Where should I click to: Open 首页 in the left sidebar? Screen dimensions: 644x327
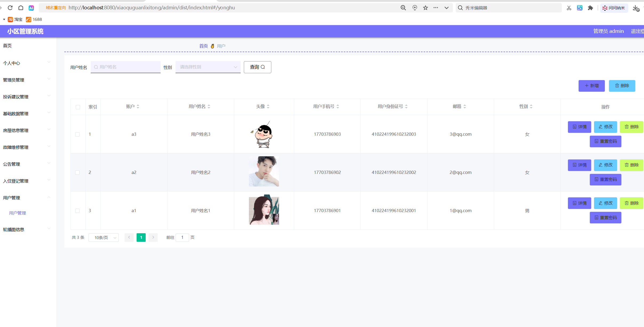[x=7, y=46]
